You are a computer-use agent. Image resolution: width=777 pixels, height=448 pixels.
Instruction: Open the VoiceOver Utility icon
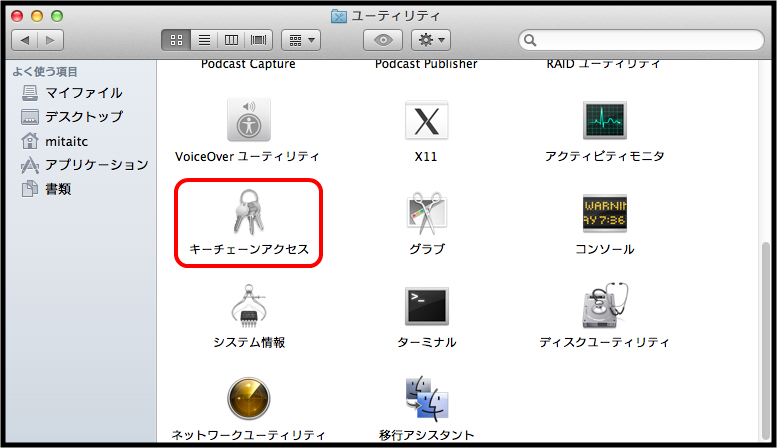pyautogui.click(x=248, y=121)
